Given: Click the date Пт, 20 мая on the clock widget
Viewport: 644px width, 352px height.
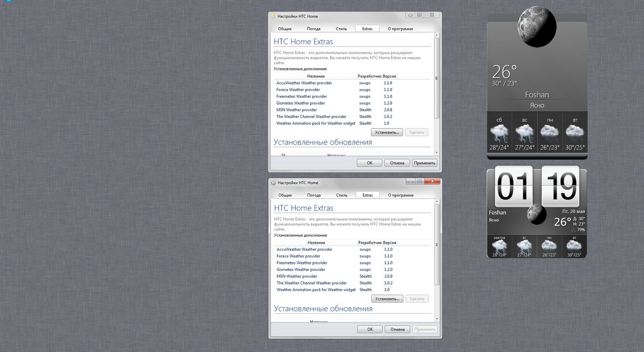Looking at the screenshot, I should 574,212.
